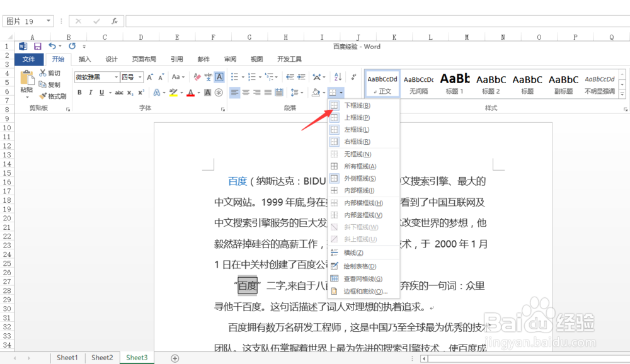The image size is (630, 364).
Task: Click the text highlight color yellow swatch
Action: [x=173, y=93]
